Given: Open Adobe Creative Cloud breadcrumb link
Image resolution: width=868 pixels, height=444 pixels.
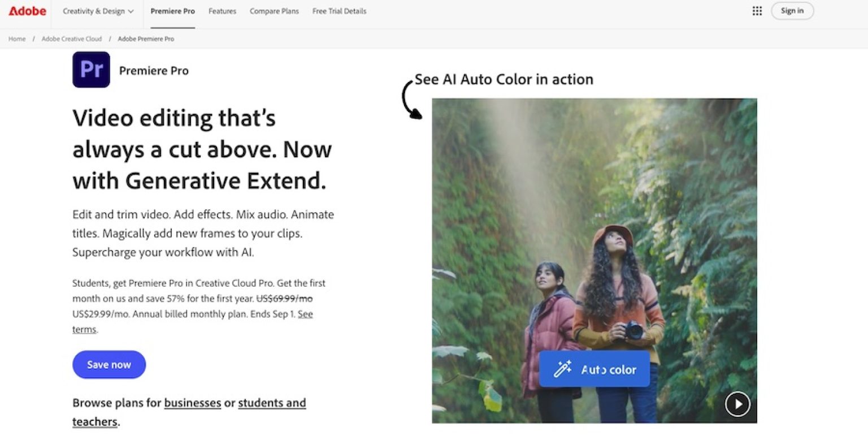Looking at the screenshot, I should (x=72, y=39).
